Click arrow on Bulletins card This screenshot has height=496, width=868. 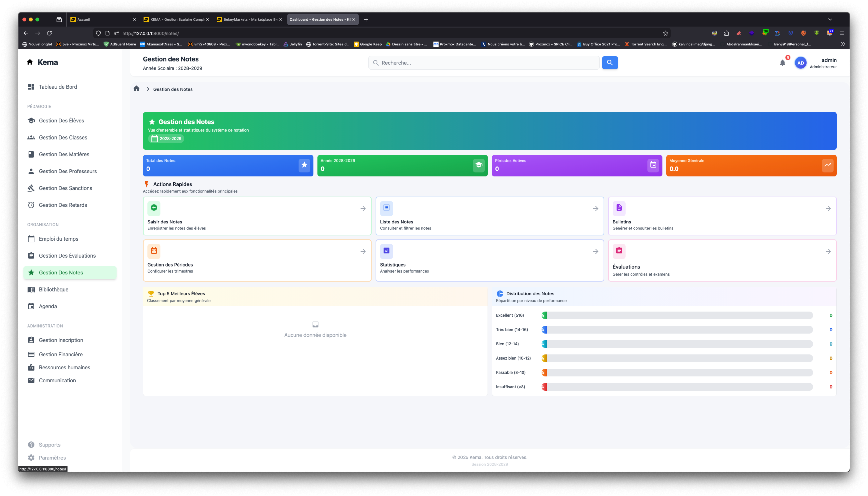828,209
